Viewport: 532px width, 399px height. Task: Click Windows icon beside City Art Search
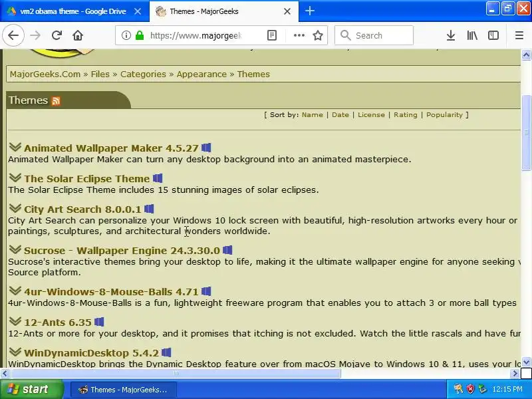149,209
